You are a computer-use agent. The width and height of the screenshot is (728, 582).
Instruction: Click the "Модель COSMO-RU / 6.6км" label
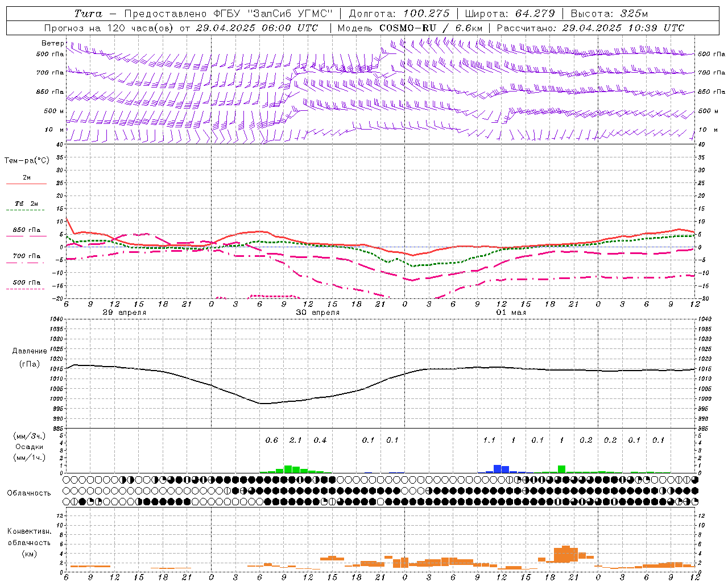click(410, 28)
